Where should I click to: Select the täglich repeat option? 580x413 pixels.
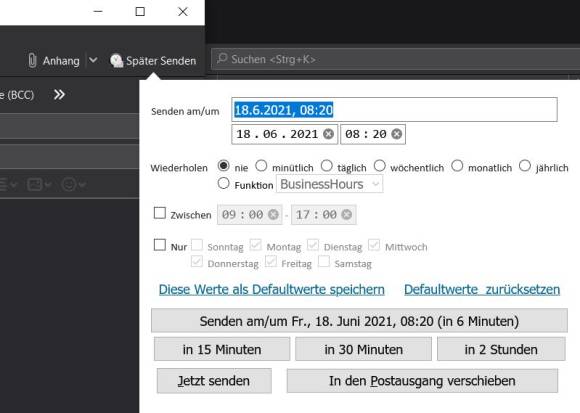326,166
